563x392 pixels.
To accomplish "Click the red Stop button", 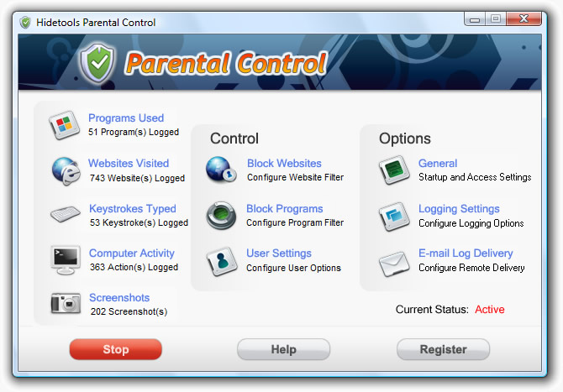I will (x=116, y=349).
